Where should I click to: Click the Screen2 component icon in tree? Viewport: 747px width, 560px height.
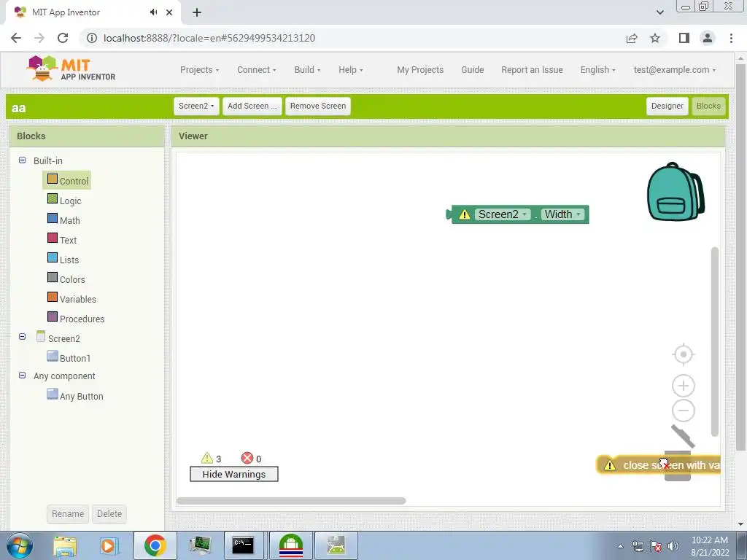[41, 337]
